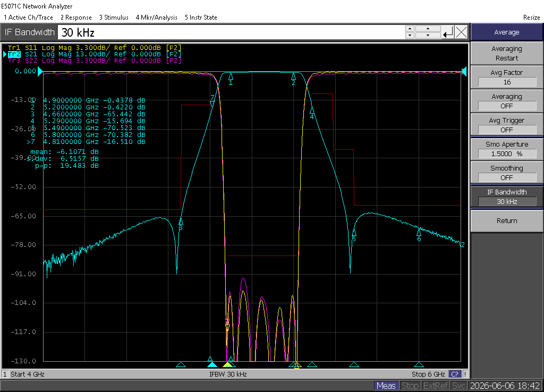Open the Stimulus menu
Screen dimensions: 544x392
pos(114,18)
